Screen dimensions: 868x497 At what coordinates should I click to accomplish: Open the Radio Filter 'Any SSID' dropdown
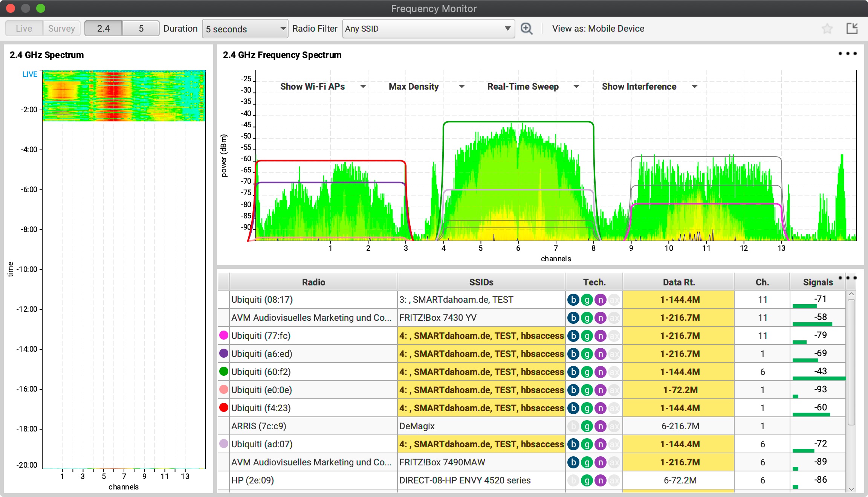pyautogui.click(x=428, y=29)
